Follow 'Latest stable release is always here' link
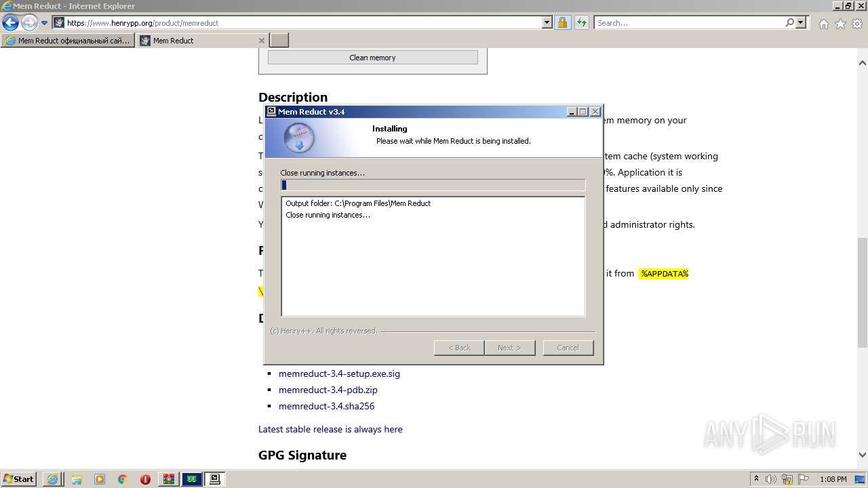The height and width of the screenshot is (488, 868). click(330, 429)
